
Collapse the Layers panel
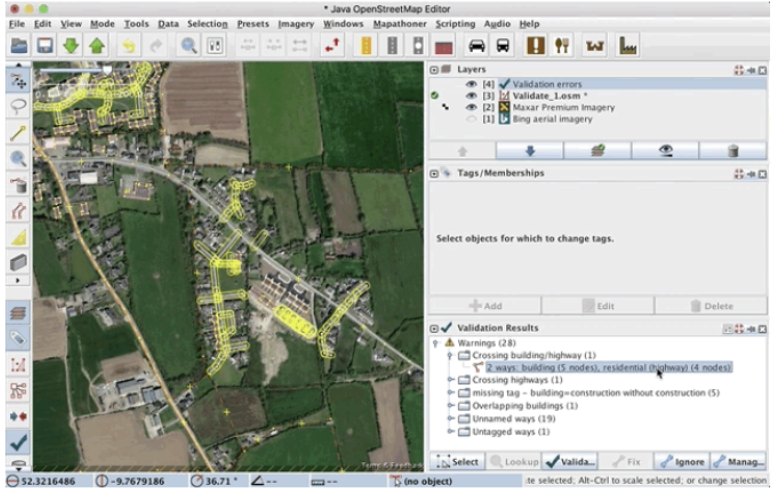434,70
